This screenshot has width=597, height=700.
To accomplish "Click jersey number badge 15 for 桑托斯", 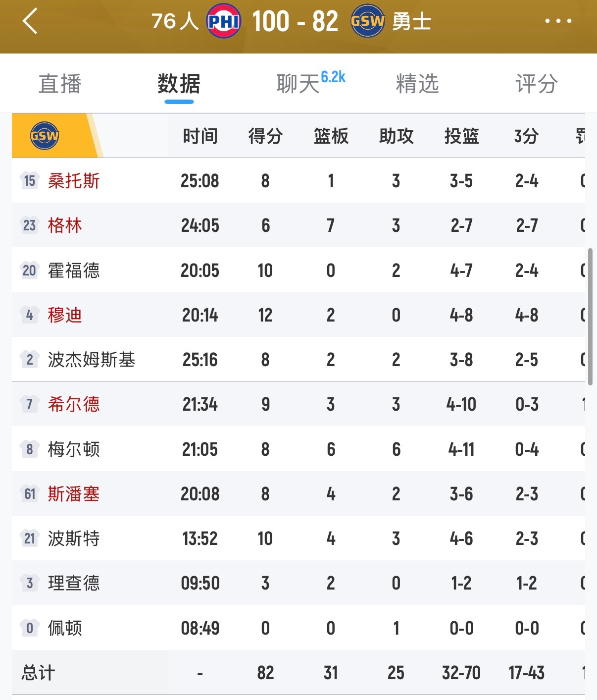I will (x=29, y=181).
